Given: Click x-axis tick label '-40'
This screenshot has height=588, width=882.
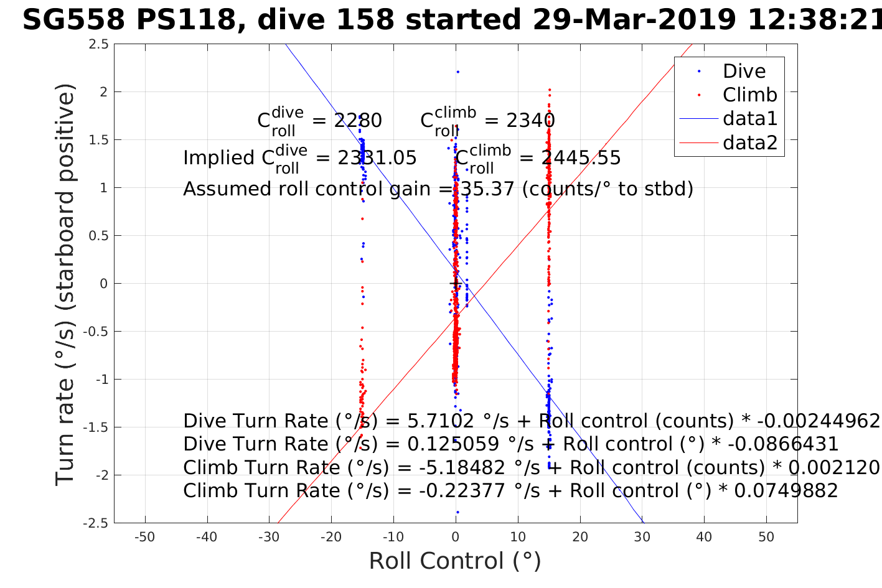Looking at the screenshot, I should pyautogui.click(x=207, y=538).
